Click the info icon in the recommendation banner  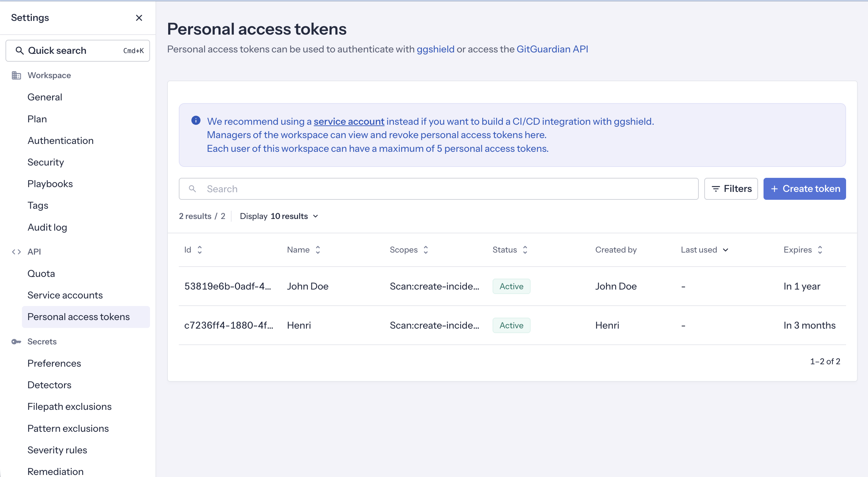coord(196,121)
